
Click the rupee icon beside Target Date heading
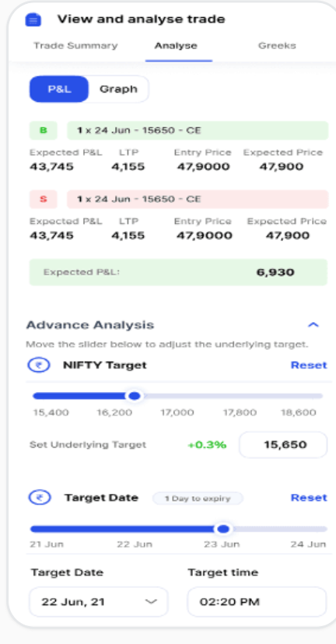[x=40, y=497]
